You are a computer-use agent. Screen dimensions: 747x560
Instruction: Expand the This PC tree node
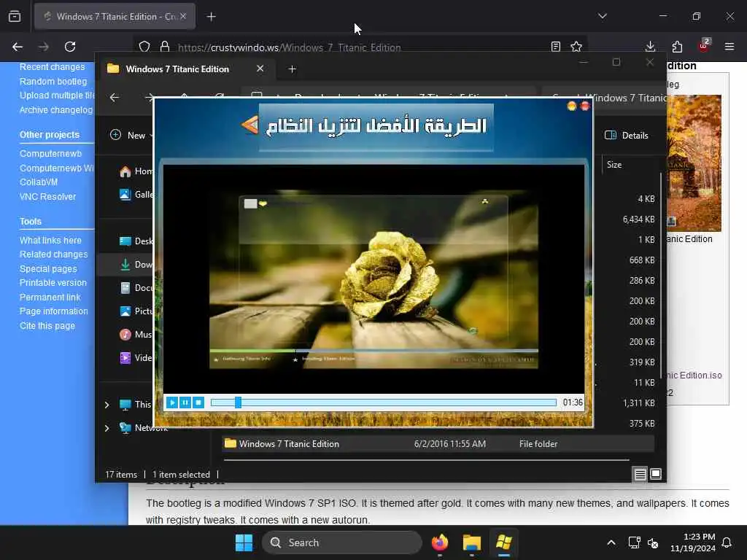pos(107,405)
